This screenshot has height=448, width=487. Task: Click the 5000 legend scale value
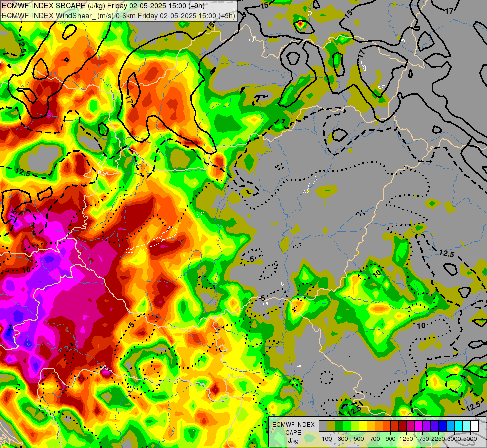tap(470, 439)
